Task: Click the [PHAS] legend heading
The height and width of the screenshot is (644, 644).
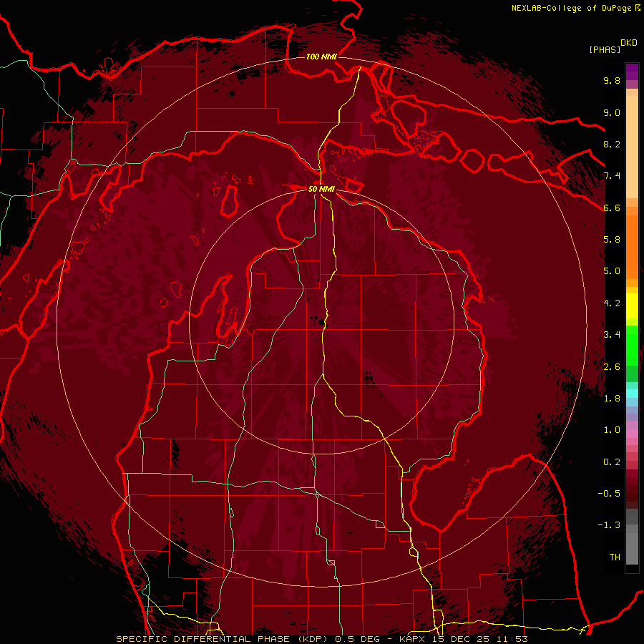Action: pos(605,49)
